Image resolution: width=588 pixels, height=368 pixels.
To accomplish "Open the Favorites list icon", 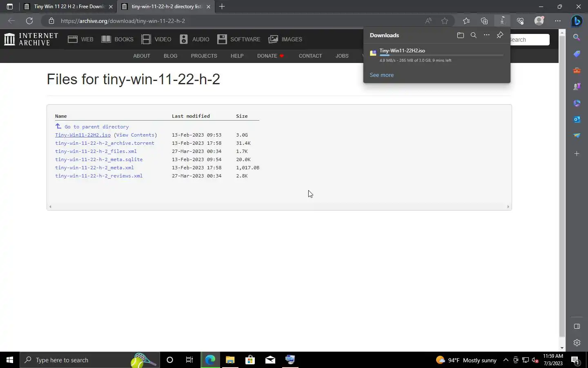I will (466, 21).
